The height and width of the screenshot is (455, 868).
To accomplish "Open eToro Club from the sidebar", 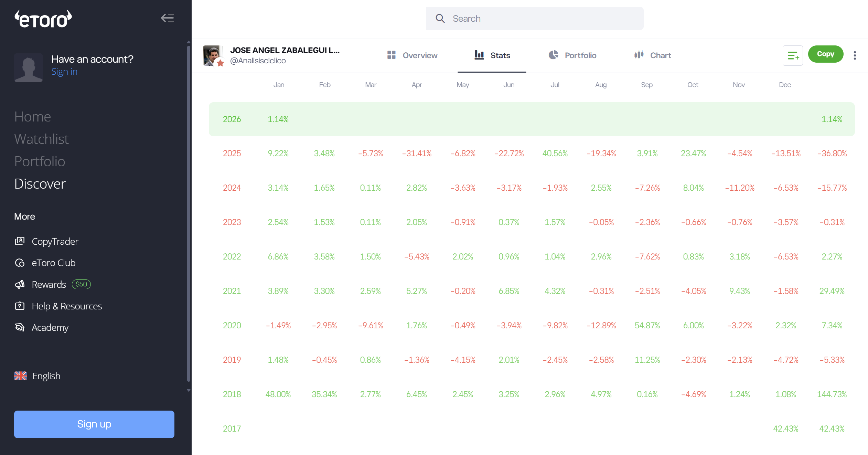I will point(53,263).
